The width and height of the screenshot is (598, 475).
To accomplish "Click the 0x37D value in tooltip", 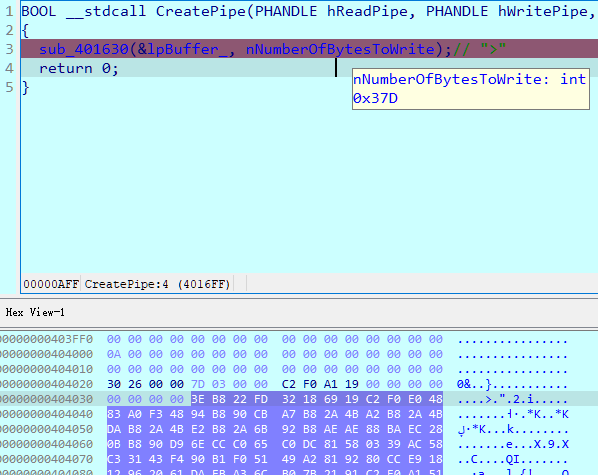I will click(x=375, y=98).
